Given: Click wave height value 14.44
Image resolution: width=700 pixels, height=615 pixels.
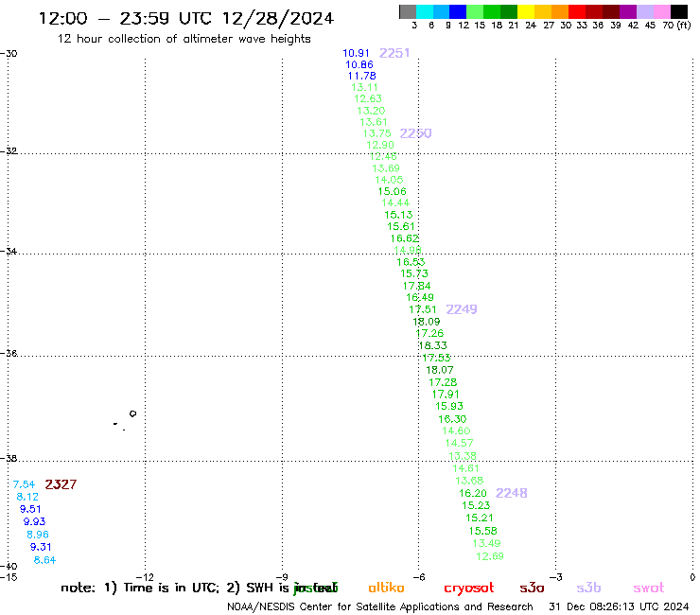Looking at the screenshot, I should [395, 202].
